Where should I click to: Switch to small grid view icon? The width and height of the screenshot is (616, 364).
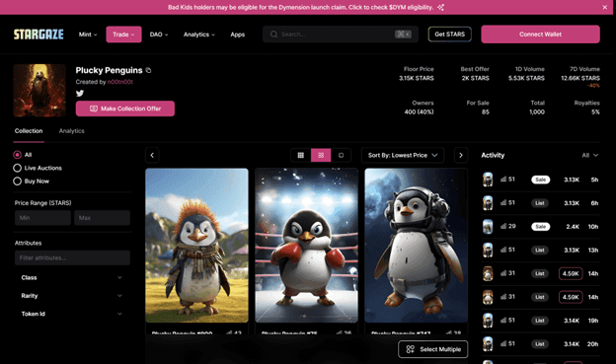click(300, 155)
